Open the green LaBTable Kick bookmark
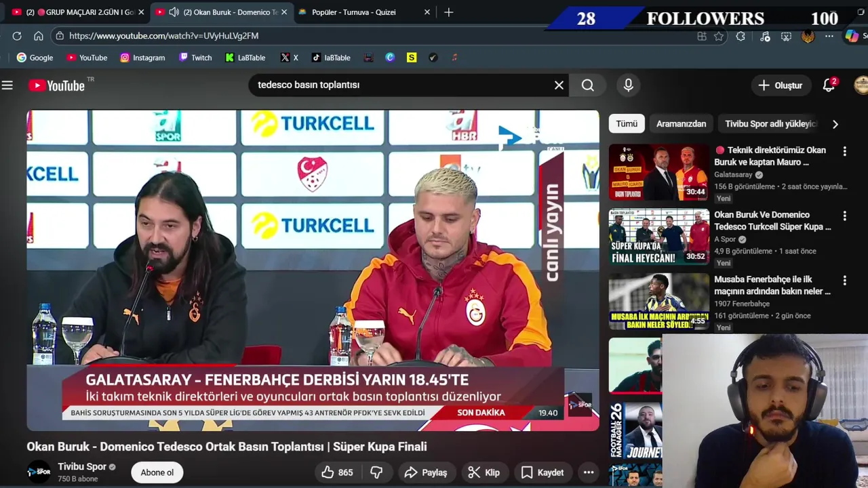The height and width of the screenshot is (488, 868). point(245,58)
